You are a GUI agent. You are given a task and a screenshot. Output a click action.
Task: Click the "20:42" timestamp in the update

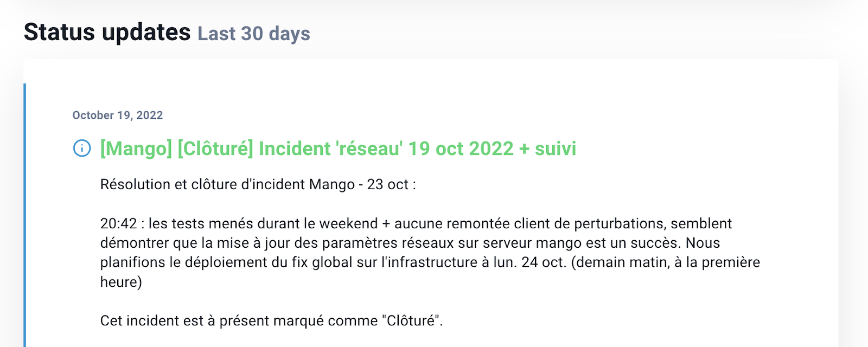click(x=118, y=223)
